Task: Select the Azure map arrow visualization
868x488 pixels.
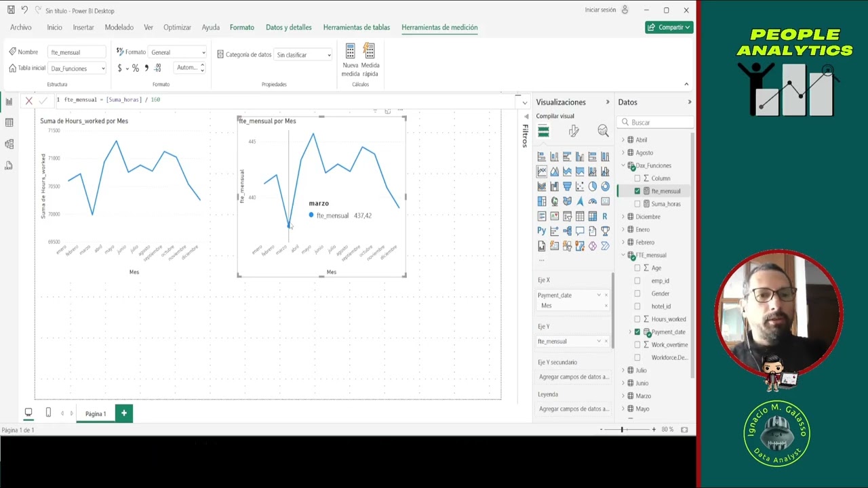Action: pos(580,201)
